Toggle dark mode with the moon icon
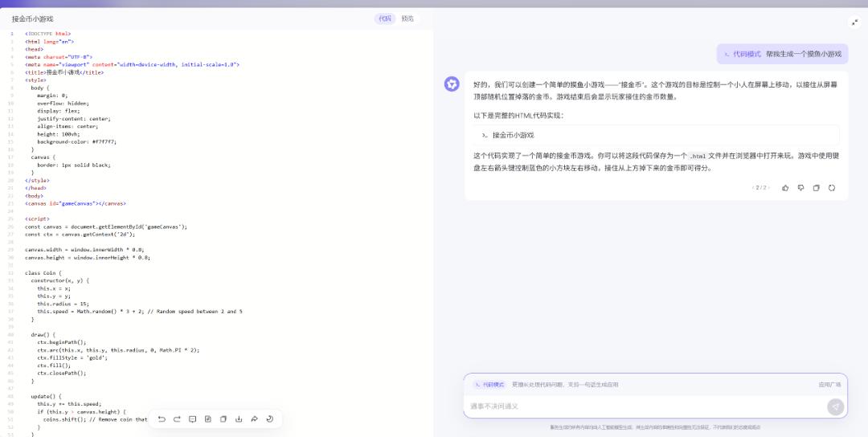Viewport: 868px width, 437px height. [x=269, y=419]
